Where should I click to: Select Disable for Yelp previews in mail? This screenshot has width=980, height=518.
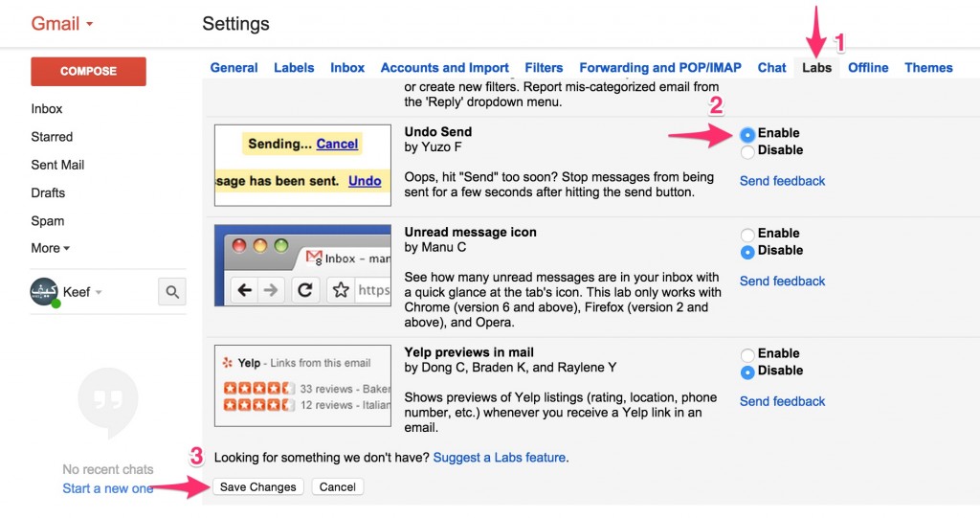(746, 371)
